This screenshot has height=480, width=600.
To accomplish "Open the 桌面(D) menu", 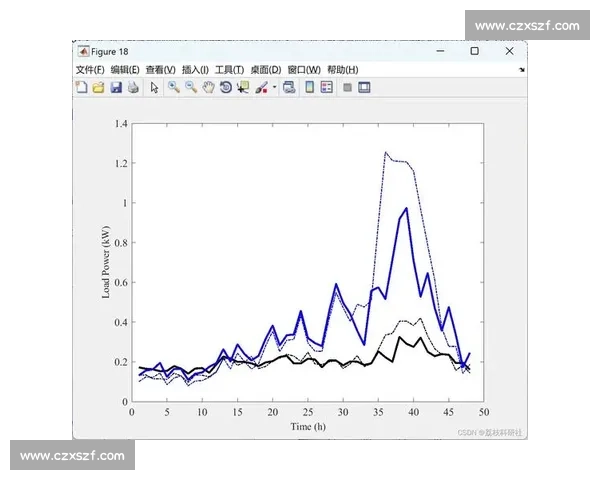I will (x=266, y=70).
